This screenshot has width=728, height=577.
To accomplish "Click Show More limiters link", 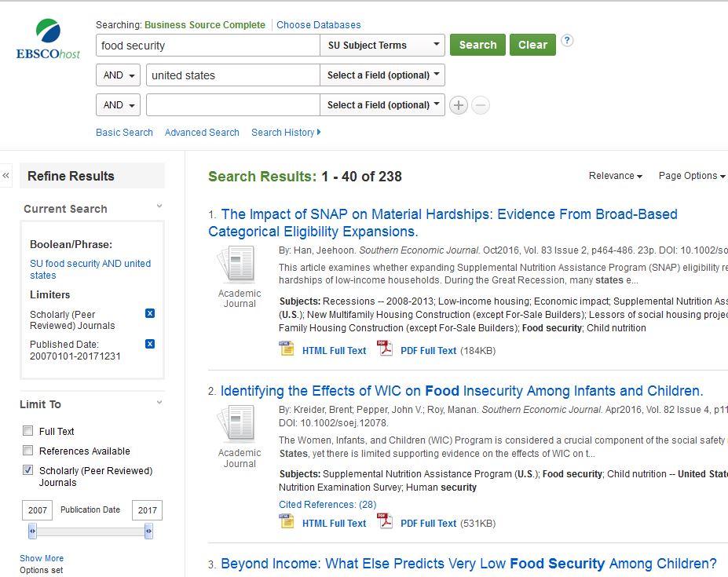I will (42, 558).
